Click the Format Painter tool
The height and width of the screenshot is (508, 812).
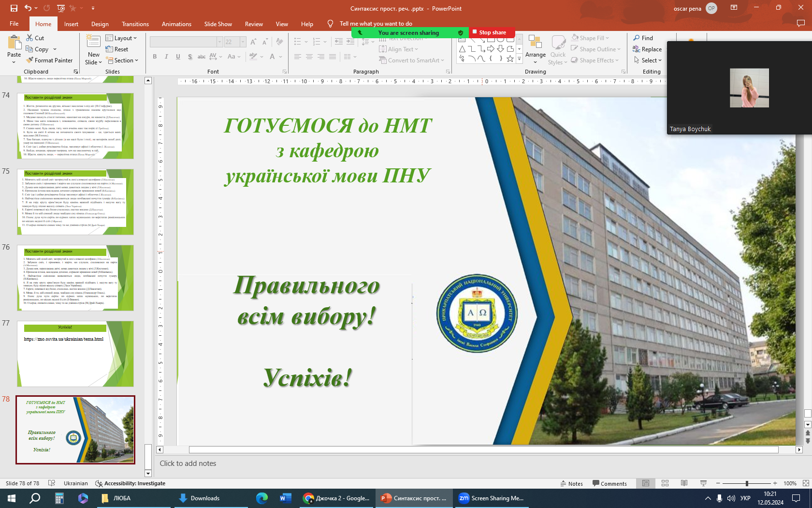point(49,60)
